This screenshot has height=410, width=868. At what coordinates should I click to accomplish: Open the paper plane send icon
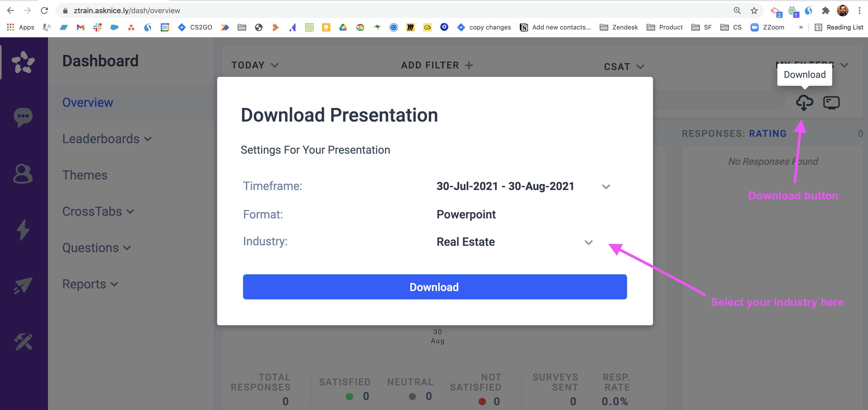click(x=23, y=286)
